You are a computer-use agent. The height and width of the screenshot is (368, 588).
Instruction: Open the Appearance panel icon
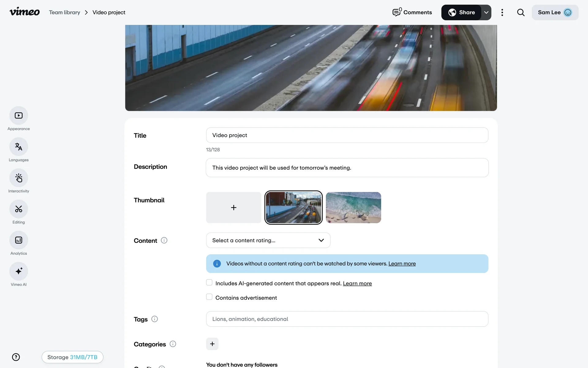click(19, 116)
